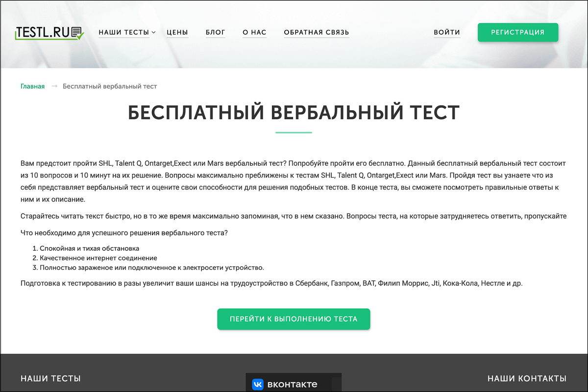Click the TESTL.RU logo
The image size is (588, 392).
tap(49, 32)
